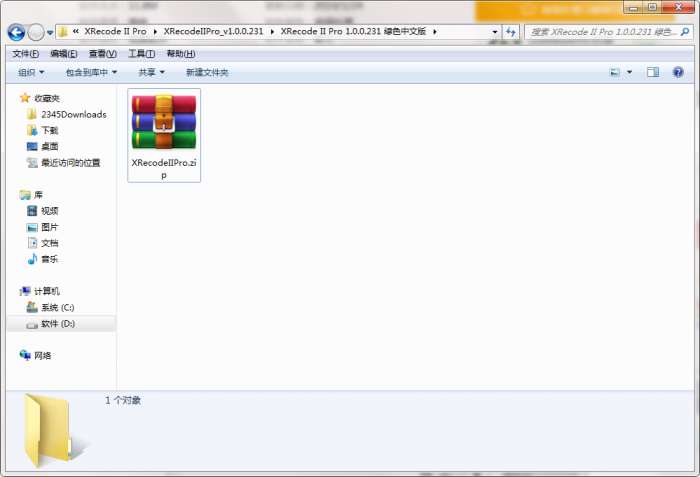Select XRecode II Pro breadcrumb segment
The image size is (700, 477).
click(x=115, y=32)
